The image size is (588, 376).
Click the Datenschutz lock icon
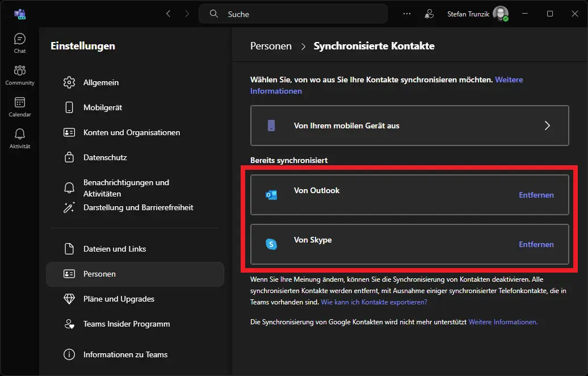click(x=69, y=157)
